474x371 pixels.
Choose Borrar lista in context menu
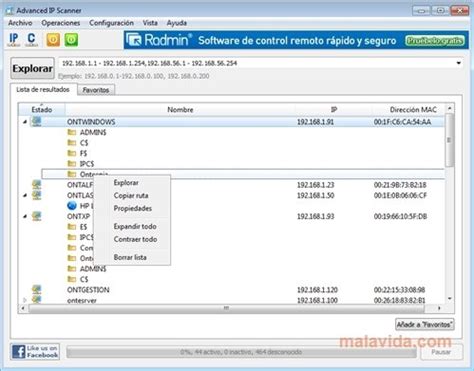[132, 257]
